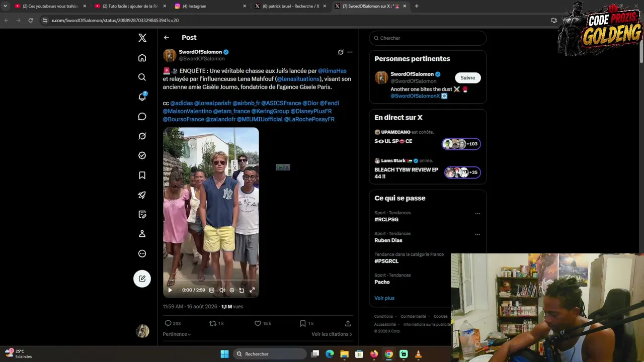Viewport: 644px width, 362px height.
Task: Switch to the patrick bruel Recherche tab
Action: (291, 6)
